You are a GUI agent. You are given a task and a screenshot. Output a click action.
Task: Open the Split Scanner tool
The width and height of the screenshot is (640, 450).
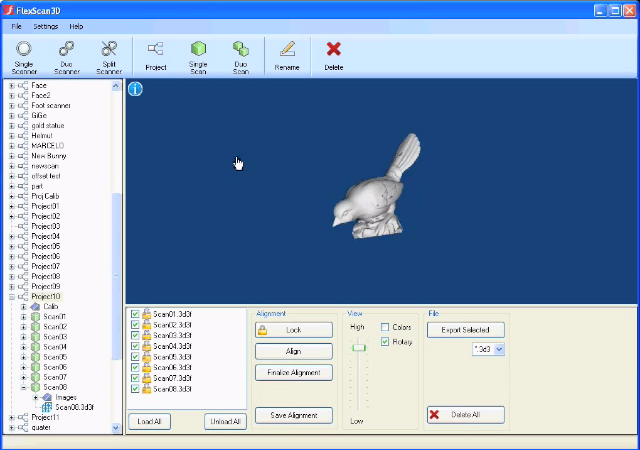click(x=109, y=49)
